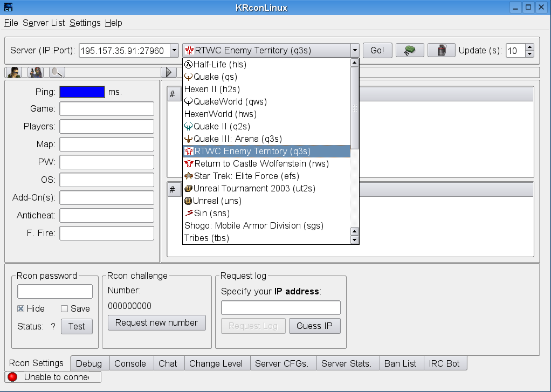Image resolution: width=551 pixels, height=392 pixels.
Task: Open the File menu
Action: [11, 23]
